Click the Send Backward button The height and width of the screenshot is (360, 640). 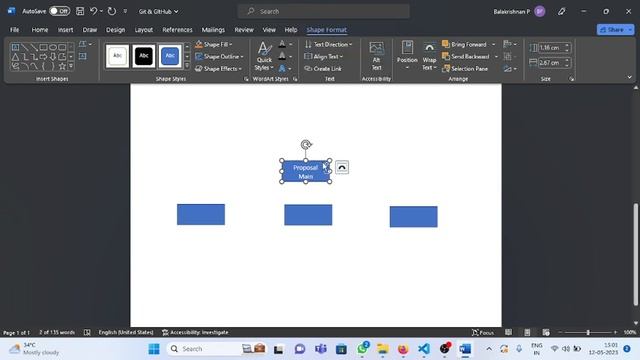point(466,56)
